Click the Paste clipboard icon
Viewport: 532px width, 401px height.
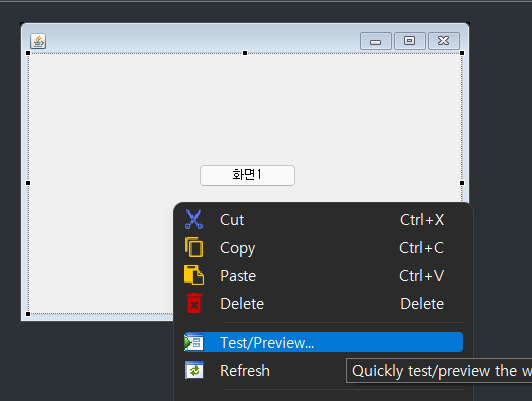194,275
